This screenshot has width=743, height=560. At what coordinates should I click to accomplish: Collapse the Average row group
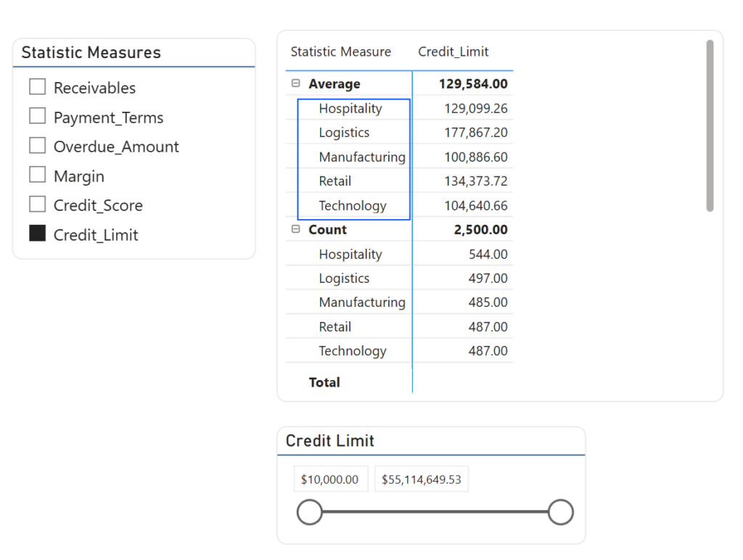(296, 83)
